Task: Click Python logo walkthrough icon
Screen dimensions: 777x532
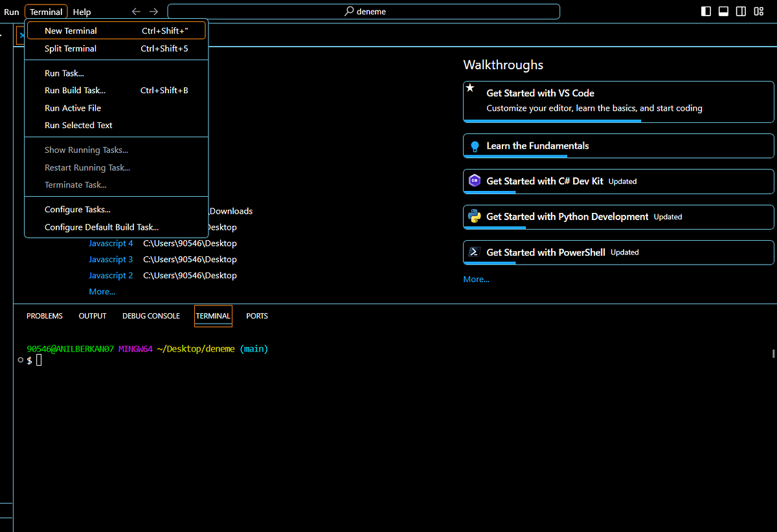Action: (475, 216)
